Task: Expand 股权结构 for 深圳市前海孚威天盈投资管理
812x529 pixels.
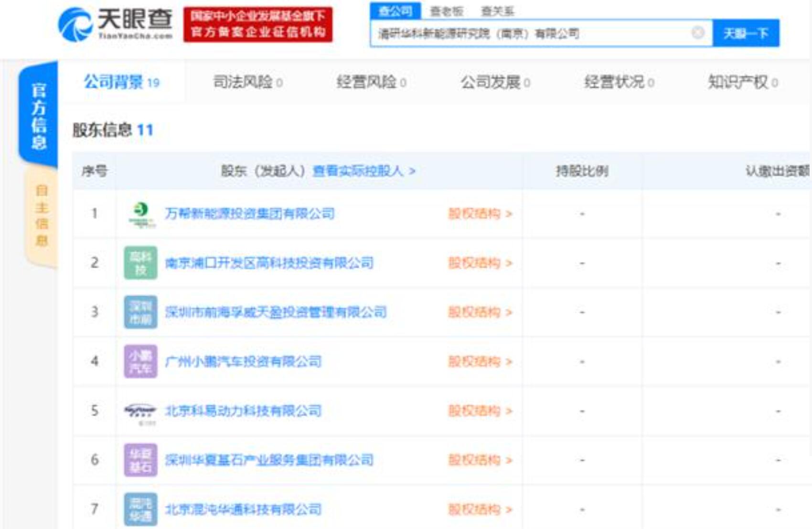Action: point(480,312)
